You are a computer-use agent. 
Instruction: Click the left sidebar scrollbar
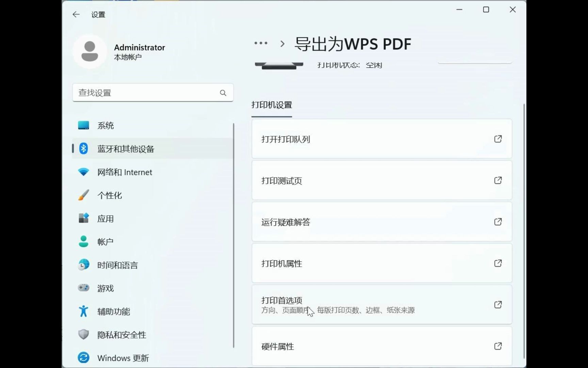[233, 235]
